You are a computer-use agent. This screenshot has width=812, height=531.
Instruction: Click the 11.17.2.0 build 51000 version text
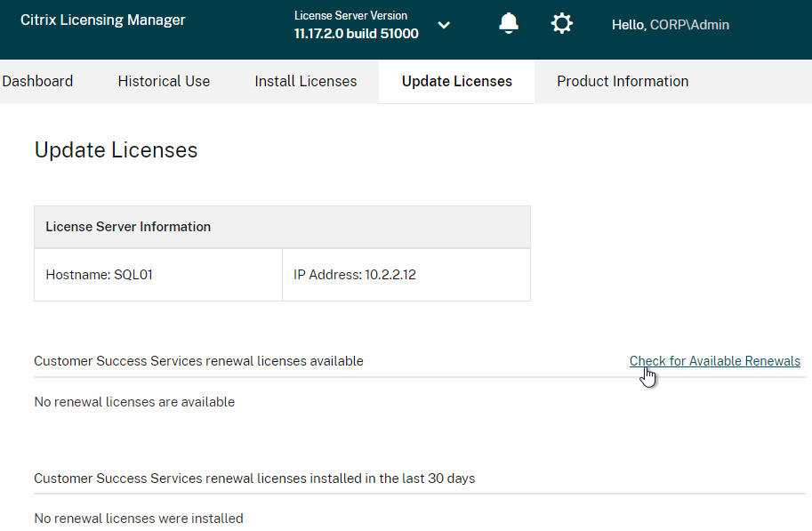[357, 34]
